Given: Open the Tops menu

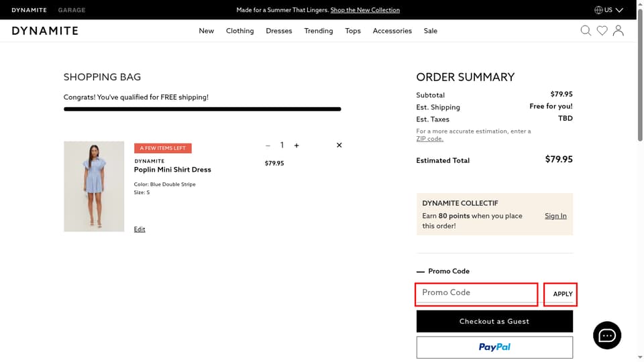Looking at the screenshot, I should coord(353,31).
